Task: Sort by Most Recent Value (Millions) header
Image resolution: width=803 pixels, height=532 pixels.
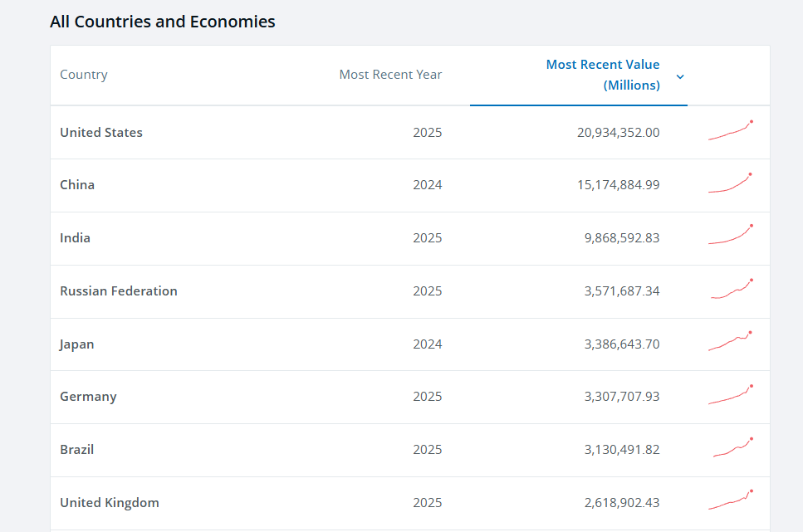Action: (x=603, y=75)
